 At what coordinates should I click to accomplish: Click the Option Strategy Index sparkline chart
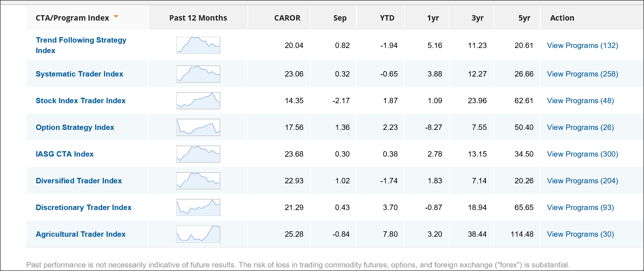tap(198, 127)
